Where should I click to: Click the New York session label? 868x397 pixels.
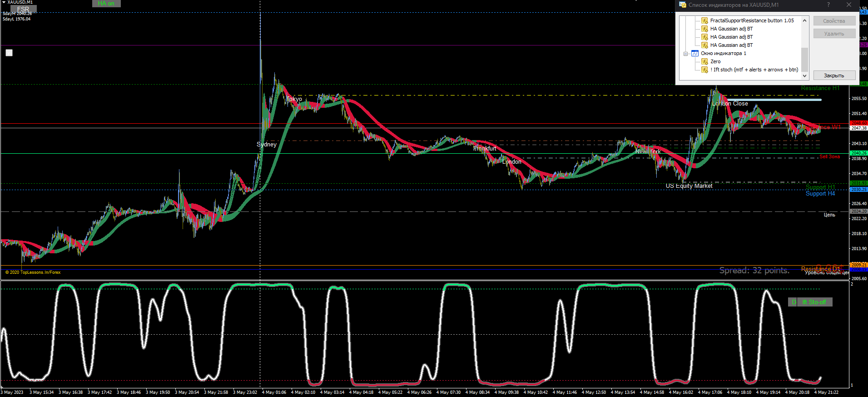pyautogui.click(x=648, y=151)
